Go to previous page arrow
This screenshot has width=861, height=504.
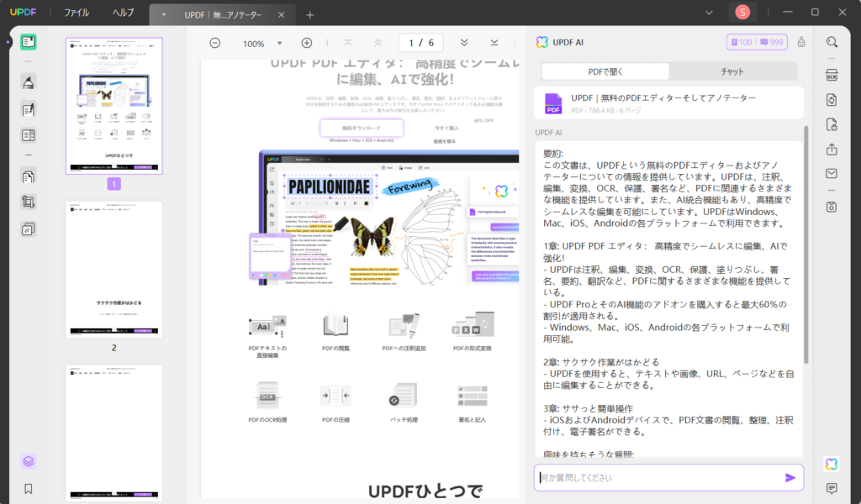378,43
